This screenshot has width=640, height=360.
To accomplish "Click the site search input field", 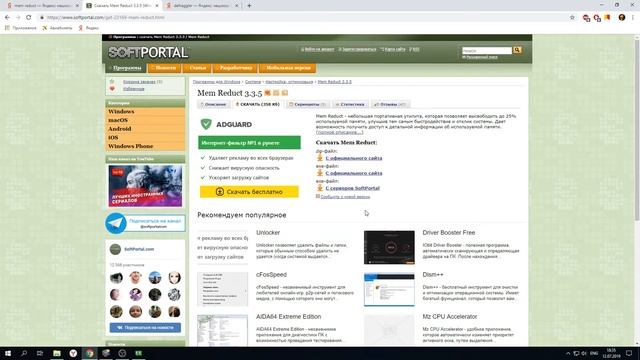I will [487, 50].
